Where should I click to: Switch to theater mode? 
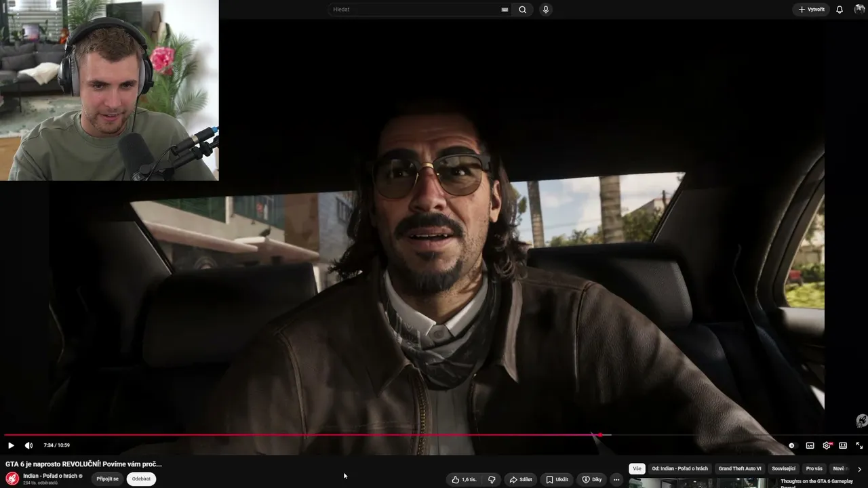843,445
